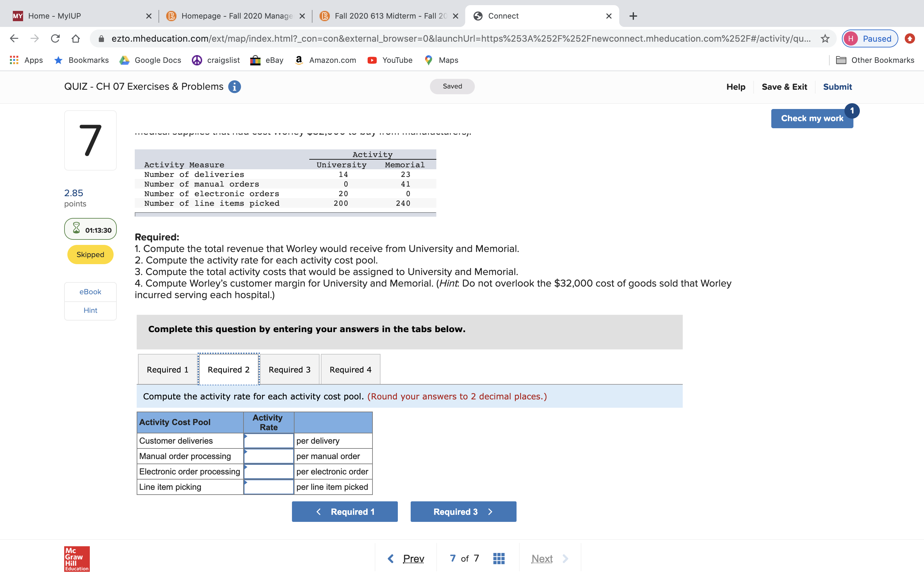Open the eBook link
Image resolution: width=924 pixels, height=577 pixels.
[90, 292]
